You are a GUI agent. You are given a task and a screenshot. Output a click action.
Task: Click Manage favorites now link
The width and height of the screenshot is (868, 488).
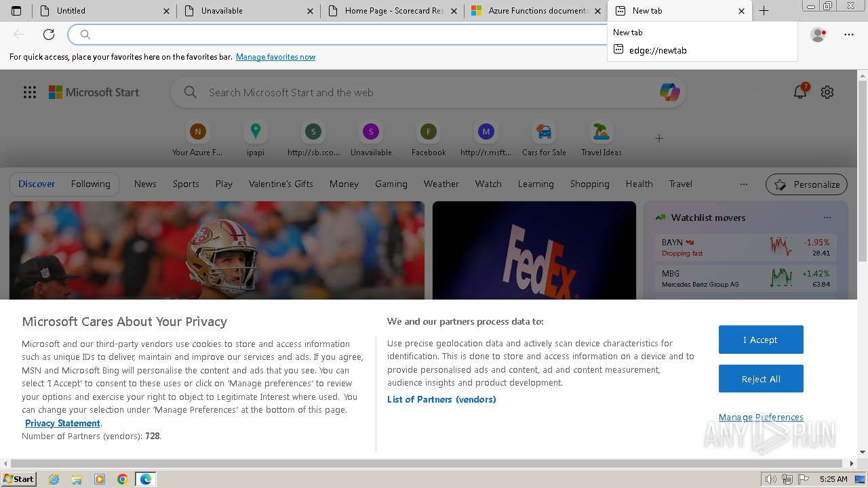coord(275,57)
